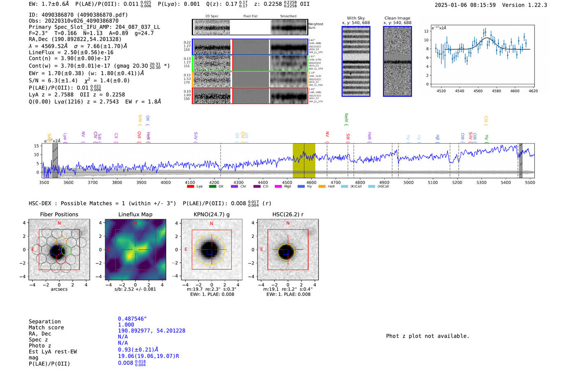
Task: Click the orange HeII legend swatch
Action: click(x=322, y=187)
